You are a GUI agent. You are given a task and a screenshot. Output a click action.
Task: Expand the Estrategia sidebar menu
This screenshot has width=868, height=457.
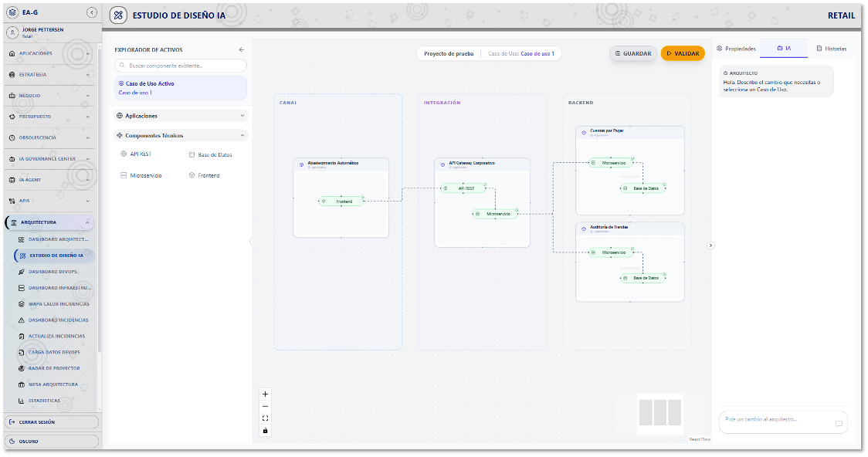[50, 75]
